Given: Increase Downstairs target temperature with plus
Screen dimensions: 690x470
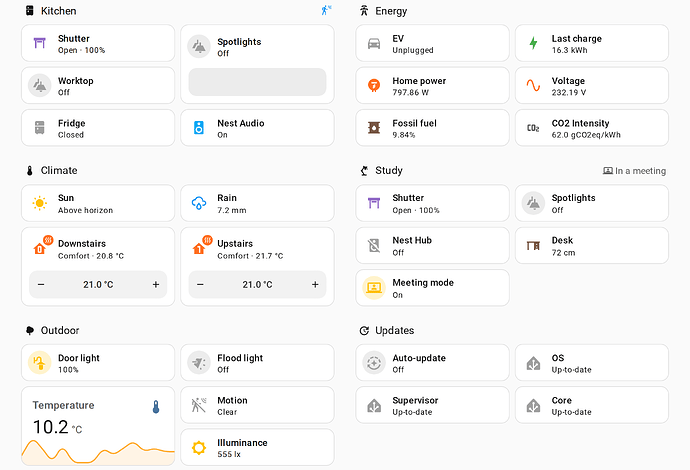Looking at the screenshot, I should coord(156,285).
